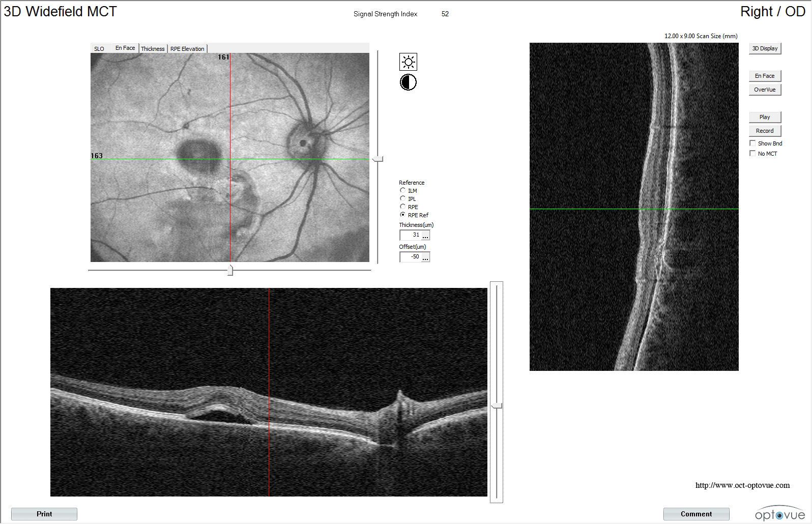Select the ILM reference radio button
The height and width of the screenshot is (524, 812).
pyautogui.click(x=403, y=190)
